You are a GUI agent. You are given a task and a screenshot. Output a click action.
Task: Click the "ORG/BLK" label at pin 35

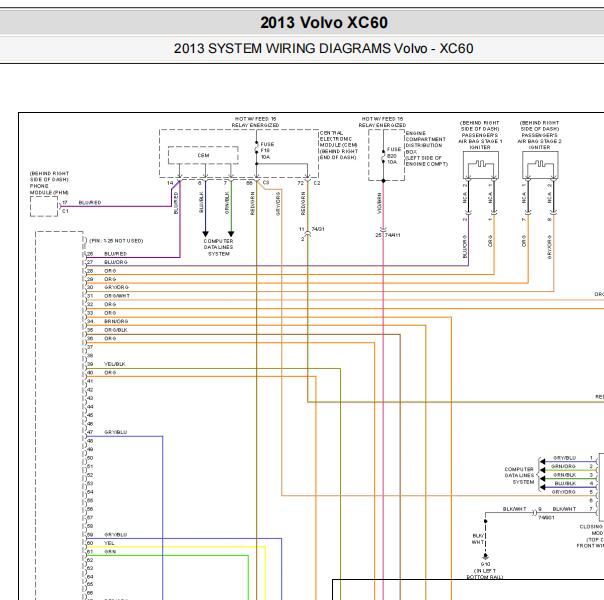click(116, 330)
